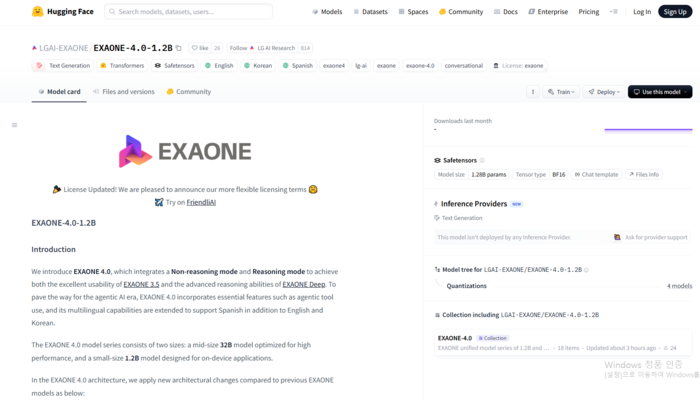Click the Sign Up button
This screenshot has height=400, width=700.
(675, 12)
